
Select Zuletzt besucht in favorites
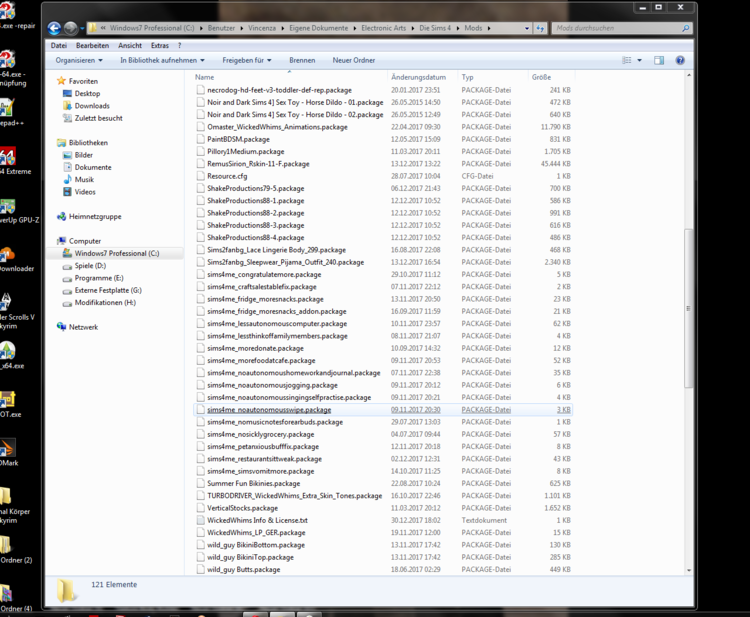click(99, 118)
